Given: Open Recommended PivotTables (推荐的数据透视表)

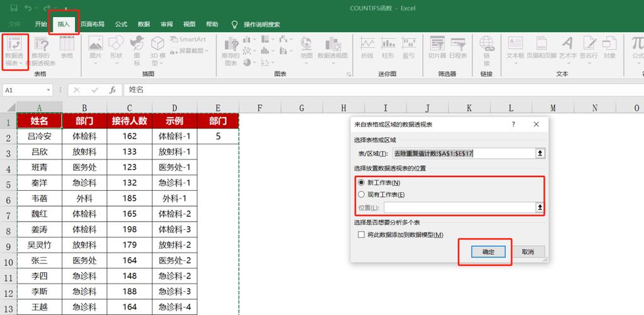Looking at the screenshot, I should click(41, 52).
